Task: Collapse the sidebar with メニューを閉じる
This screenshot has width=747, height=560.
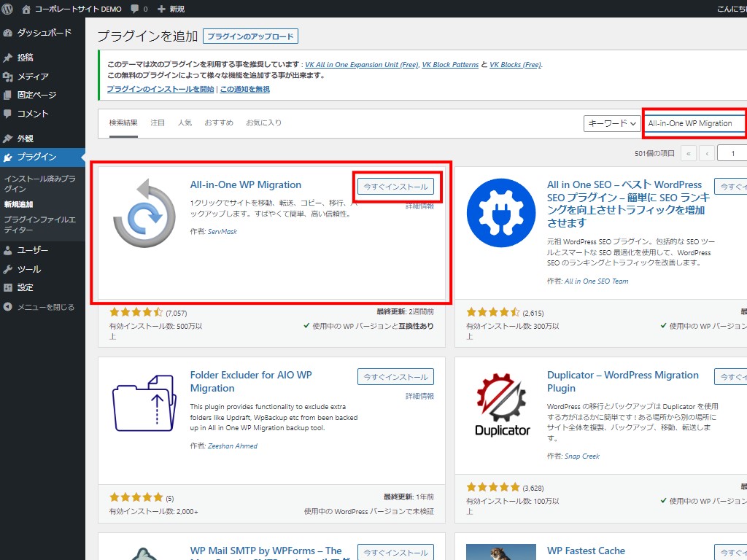Action: click(45, 307)
